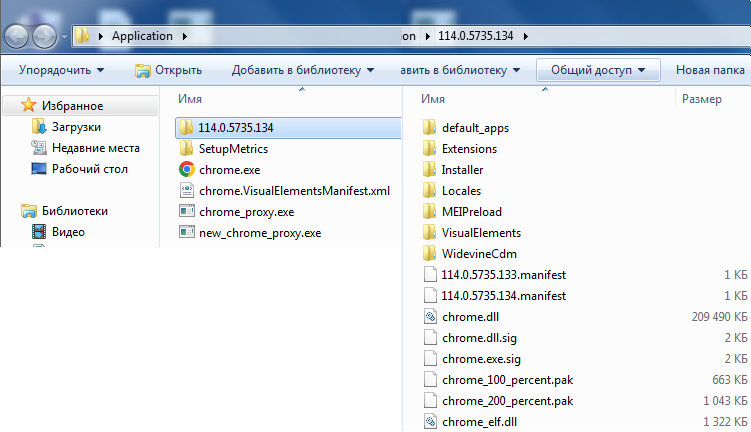Select chrome_100_percent.pak file icon
This screenshot has width=751, height=432.
pos(430,380)
